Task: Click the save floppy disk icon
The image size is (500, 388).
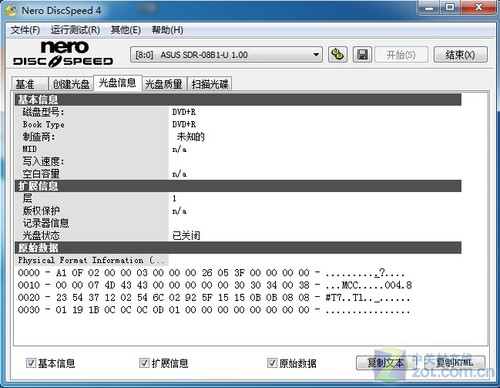Action: [x=362, y=54]
